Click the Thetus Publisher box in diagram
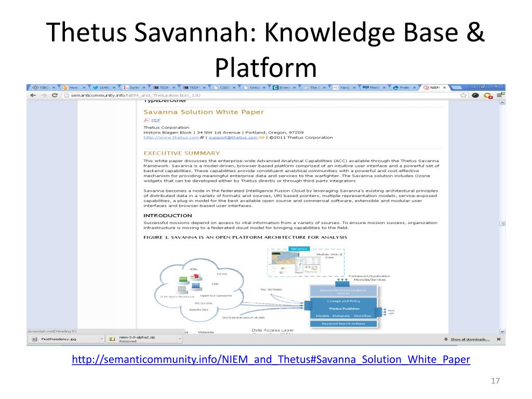This screenshot has height=399, width=532. point(344,309)
